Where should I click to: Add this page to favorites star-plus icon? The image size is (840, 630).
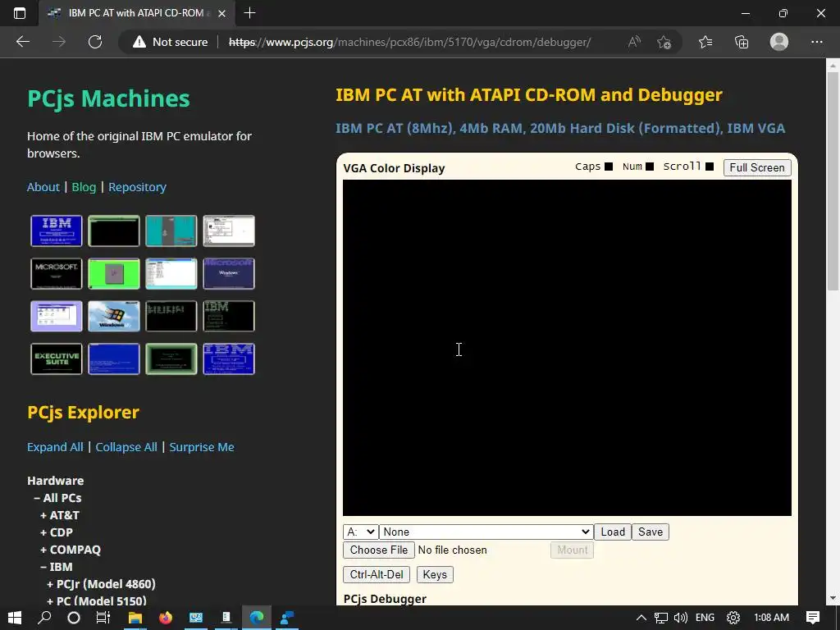(x=664, y=42)
